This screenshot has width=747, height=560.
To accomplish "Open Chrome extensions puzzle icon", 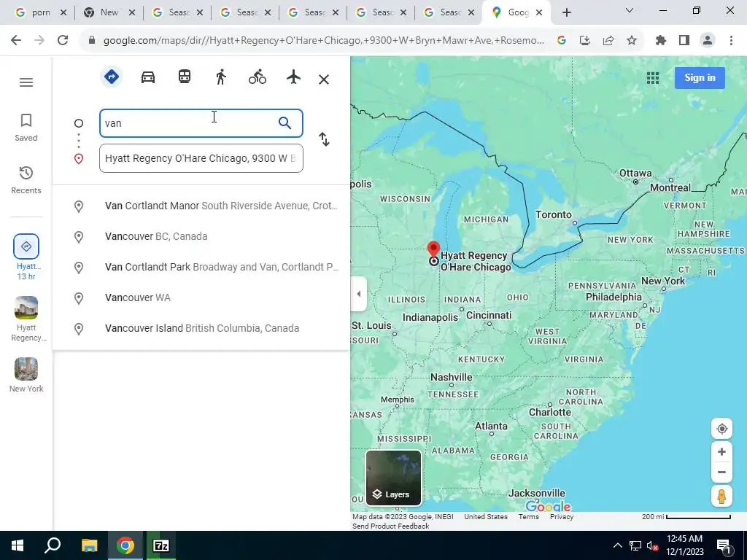I will coord(660,41).
